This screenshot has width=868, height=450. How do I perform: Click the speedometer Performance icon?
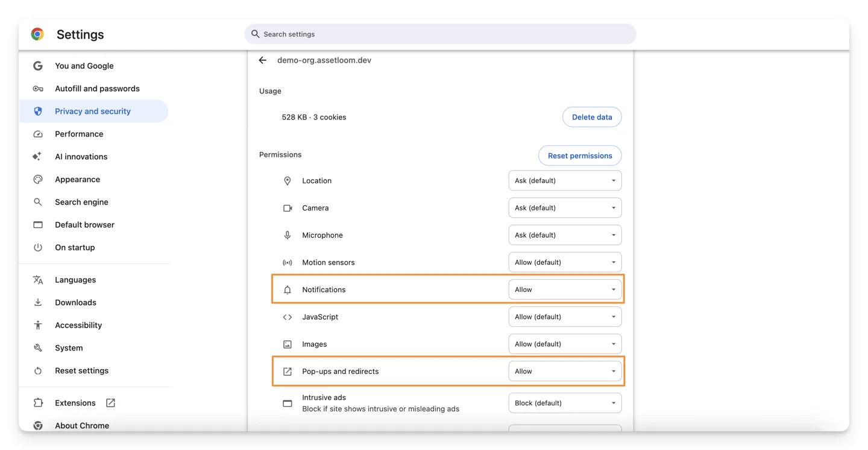[x=38, y=134]
